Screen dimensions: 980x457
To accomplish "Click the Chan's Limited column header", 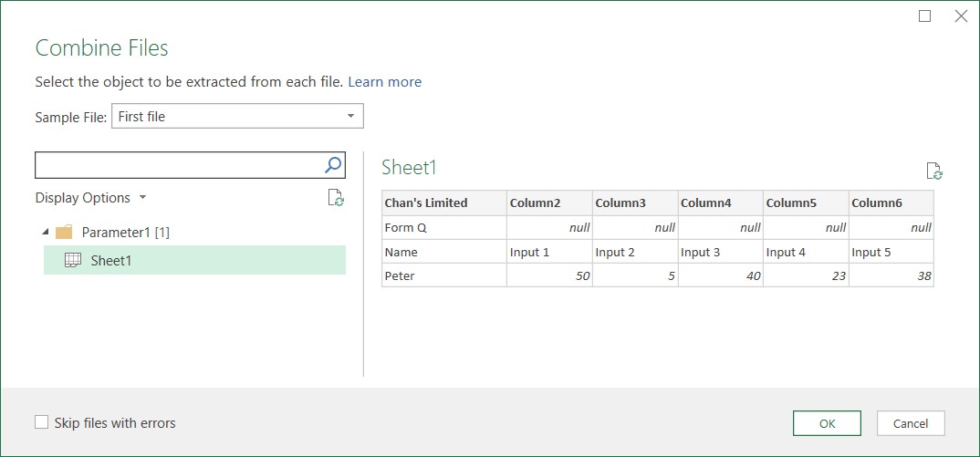I will pyautogui.click(x=443, y=203).
